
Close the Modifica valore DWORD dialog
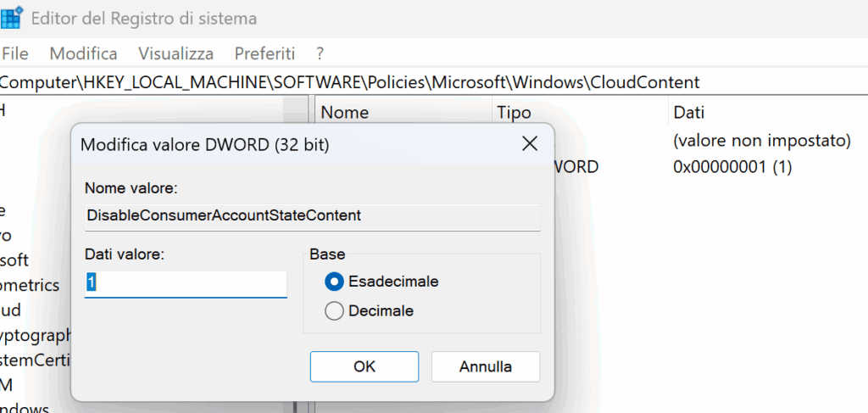point(530,144)
